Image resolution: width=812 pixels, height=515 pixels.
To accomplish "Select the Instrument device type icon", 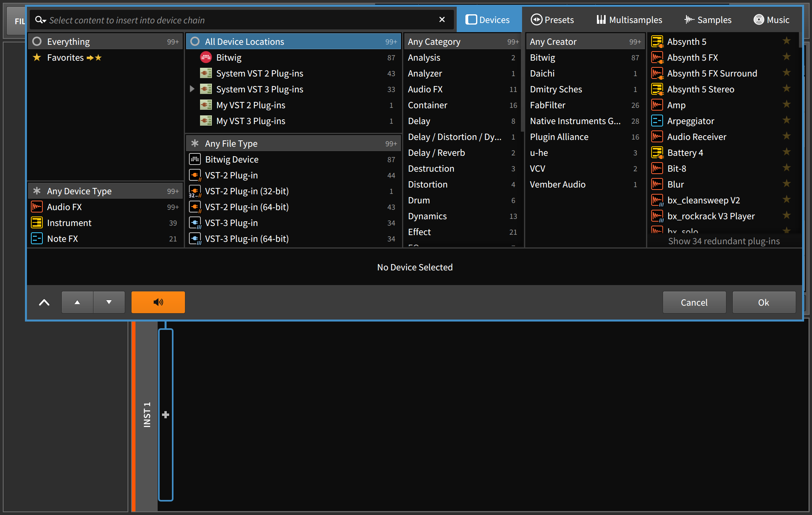I will (x=36, y=222).
